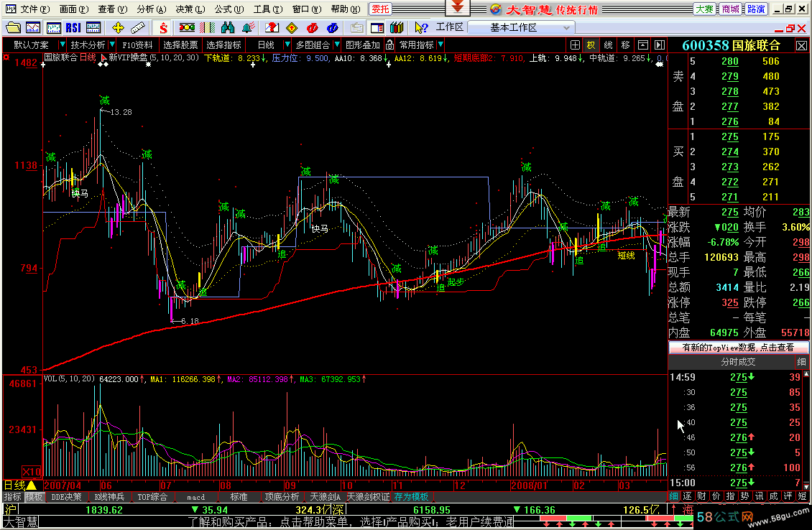Select the 价 price tab
The height and width of the screenshot is (530, 812).
[716, 496]
